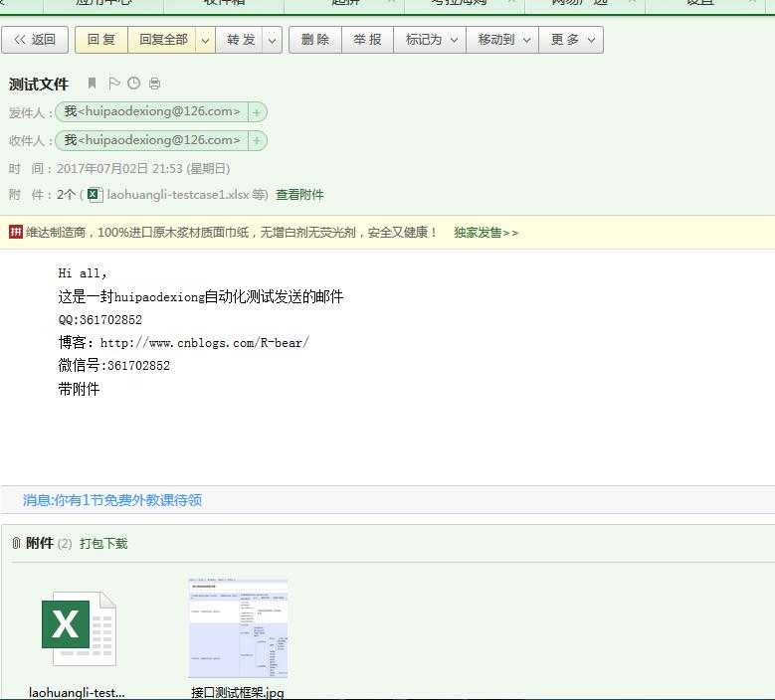This screenshot has width=775, height=700.
Task: Flag this email with the flag icon
Action: pos(114,83)
